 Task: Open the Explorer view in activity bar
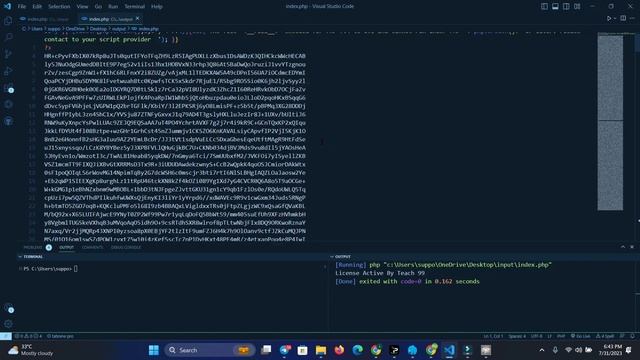tap(8, 21)
